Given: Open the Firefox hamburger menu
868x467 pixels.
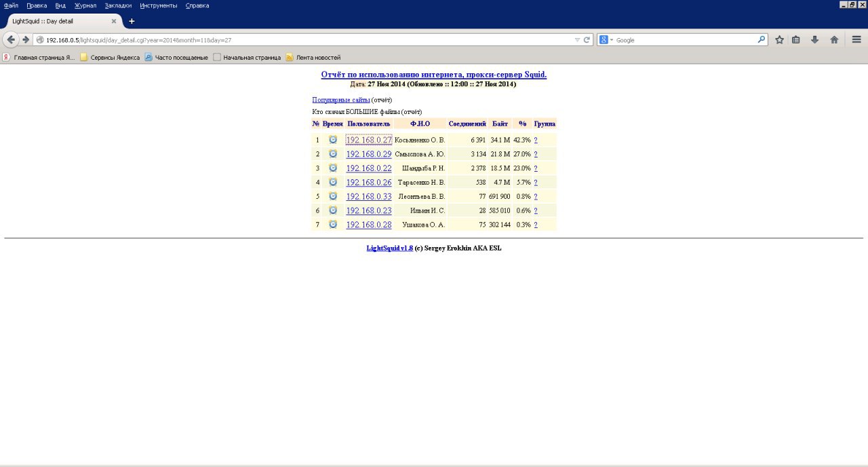Looking at the screenshot, I should click(x=856, y=40).
